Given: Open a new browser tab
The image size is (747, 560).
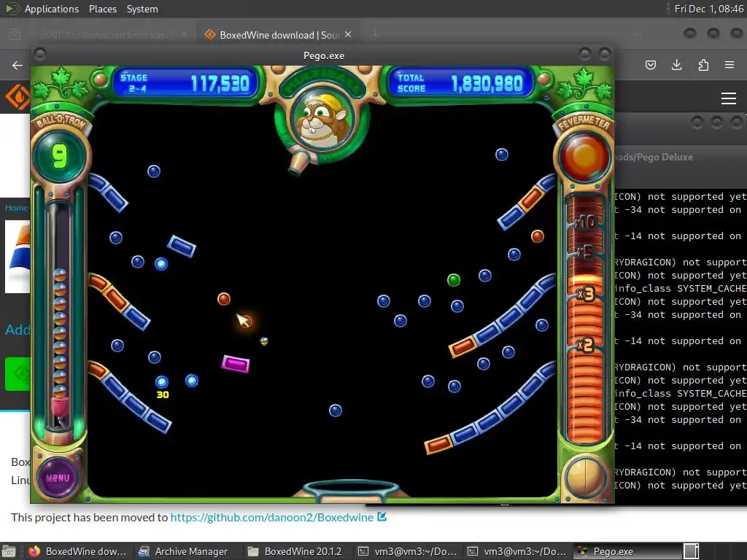Looking at the screenshot, I should [375, 34].
